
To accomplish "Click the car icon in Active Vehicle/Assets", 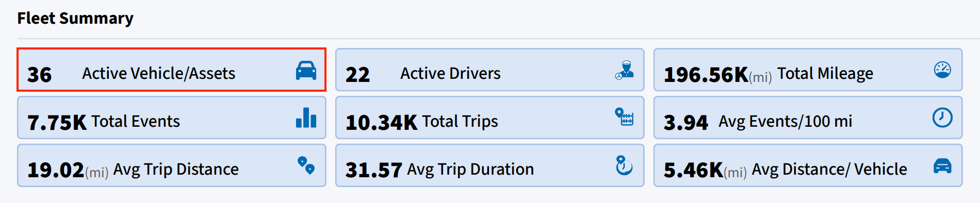I will (306, 70).
